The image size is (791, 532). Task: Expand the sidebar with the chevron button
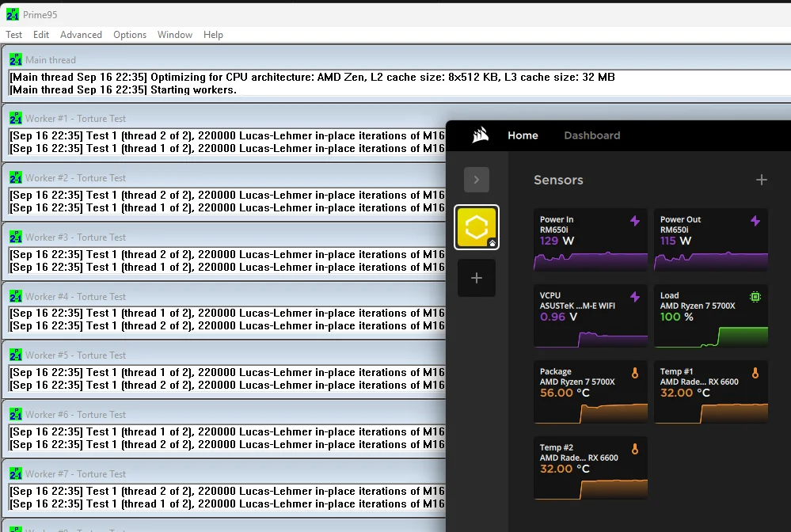point(476,180)
